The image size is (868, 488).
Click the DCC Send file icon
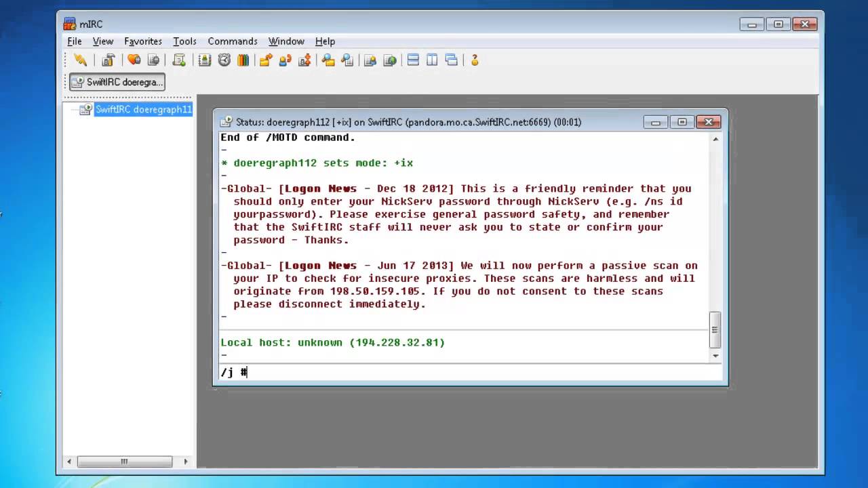266,60
